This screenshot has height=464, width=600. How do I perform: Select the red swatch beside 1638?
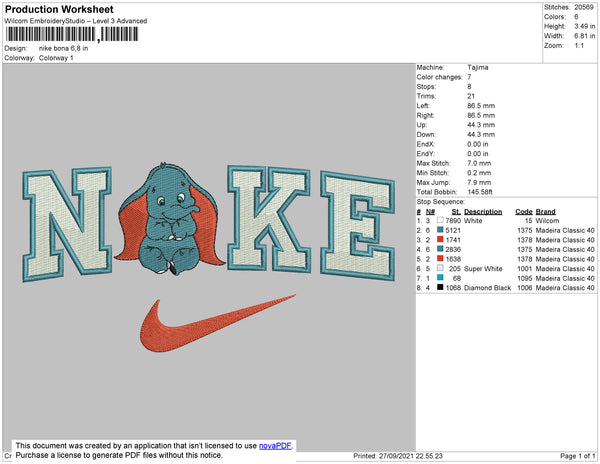pyautogui.click(x=440, y=259)
